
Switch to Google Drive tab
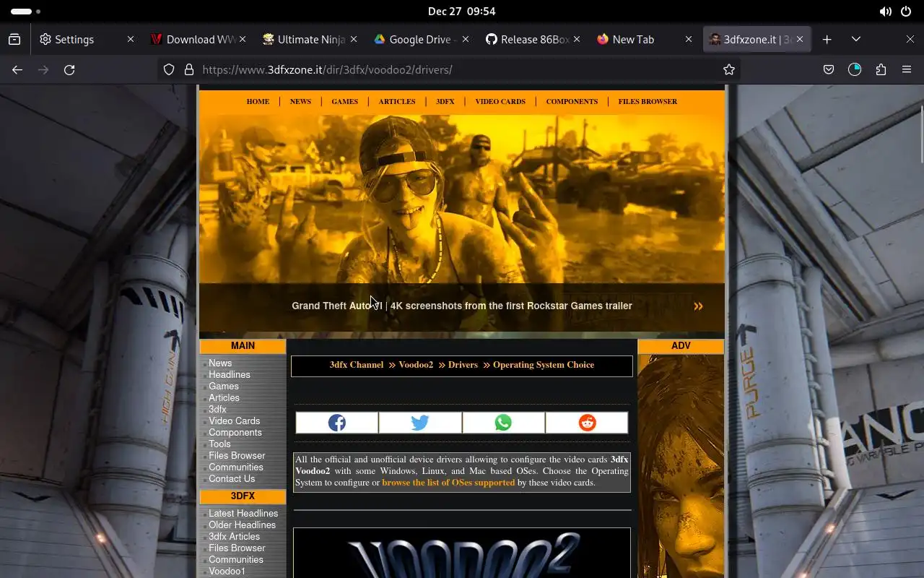(x=422, y=39)
